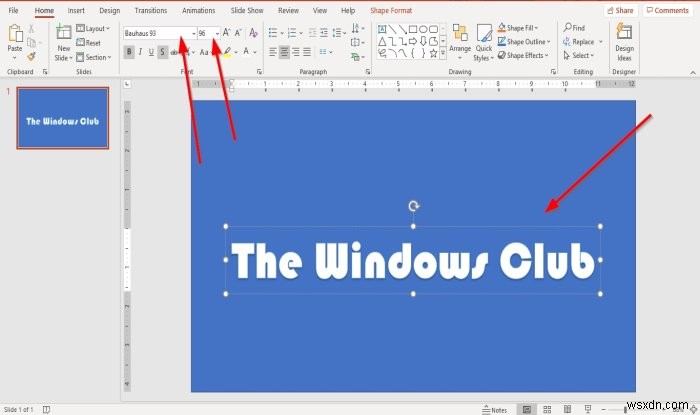Open the Transitions tab
Screen dimensions: 700x415
(x=150, y=10)
